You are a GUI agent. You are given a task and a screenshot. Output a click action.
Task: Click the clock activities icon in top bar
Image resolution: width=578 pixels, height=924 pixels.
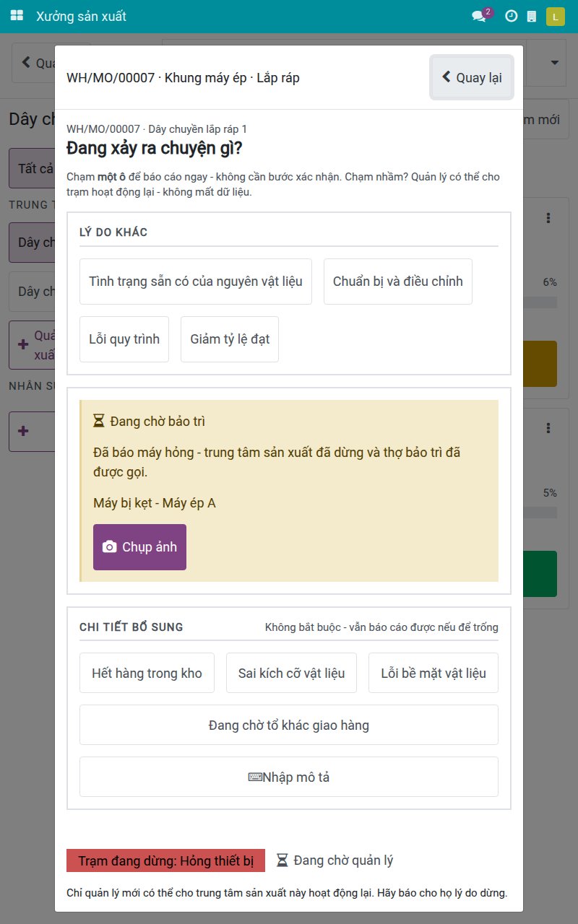[x=511, y=16]
